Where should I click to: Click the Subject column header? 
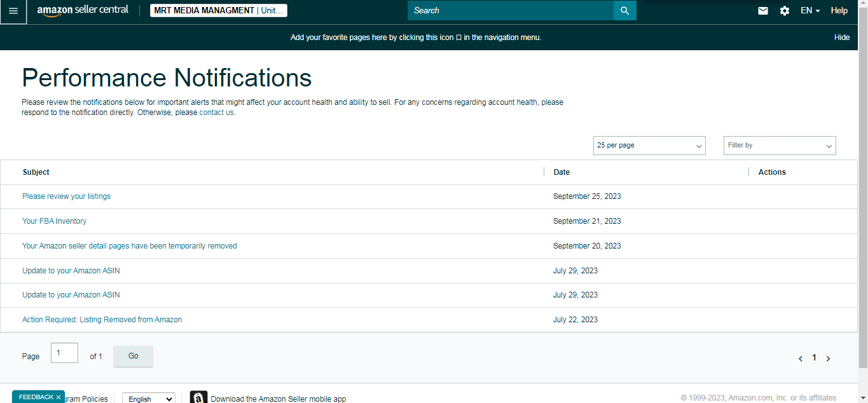pyautogui.click(x=36, y=172)
